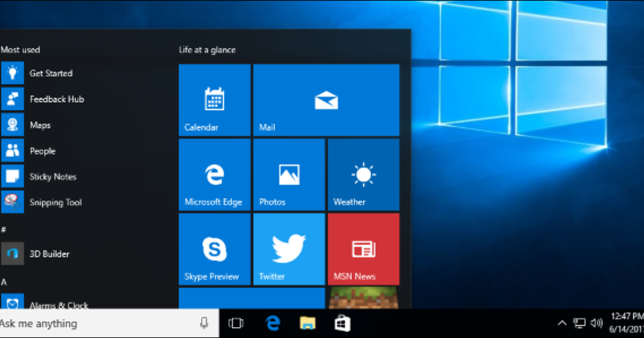
Task: Open the MSN News tile
Action: click(x=363, y=249)
